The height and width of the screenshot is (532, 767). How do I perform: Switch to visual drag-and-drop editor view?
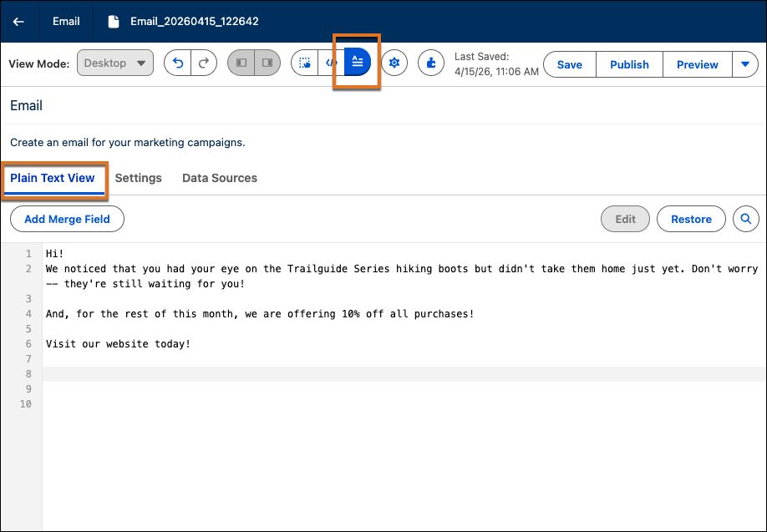click(x=305, y=63)
